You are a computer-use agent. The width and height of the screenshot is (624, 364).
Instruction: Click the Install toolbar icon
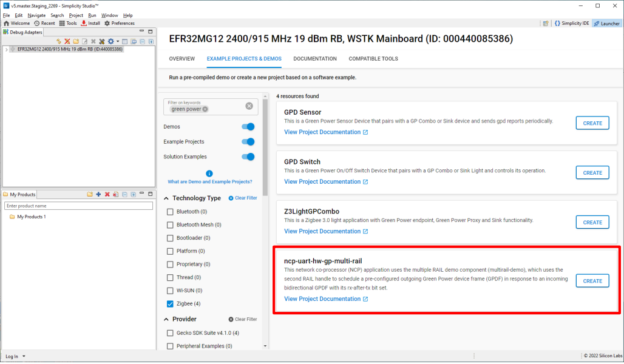click(90, 23)
